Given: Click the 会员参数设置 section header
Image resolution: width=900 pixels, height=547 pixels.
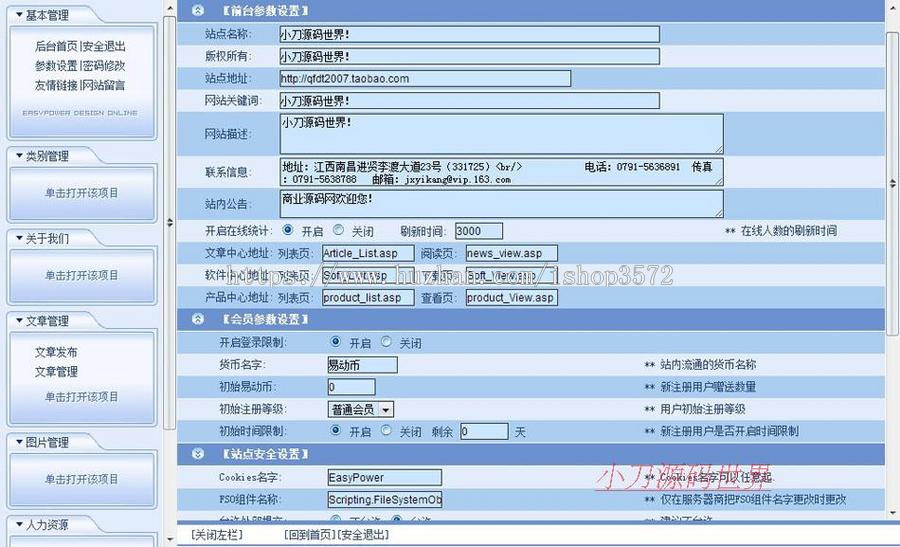Looking at the screenshot, I should (x=530, y=319).
